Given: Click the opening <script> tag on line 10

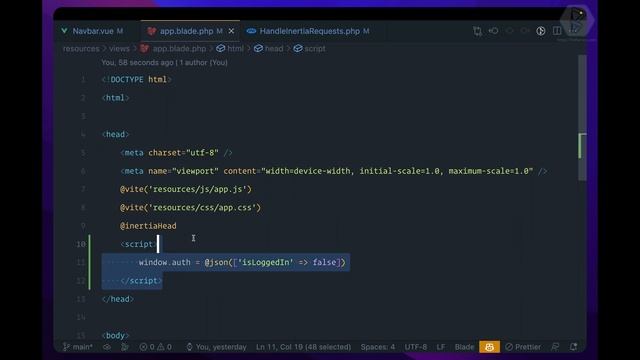Looking at the screenshot, I should click(x=139, y=244).
